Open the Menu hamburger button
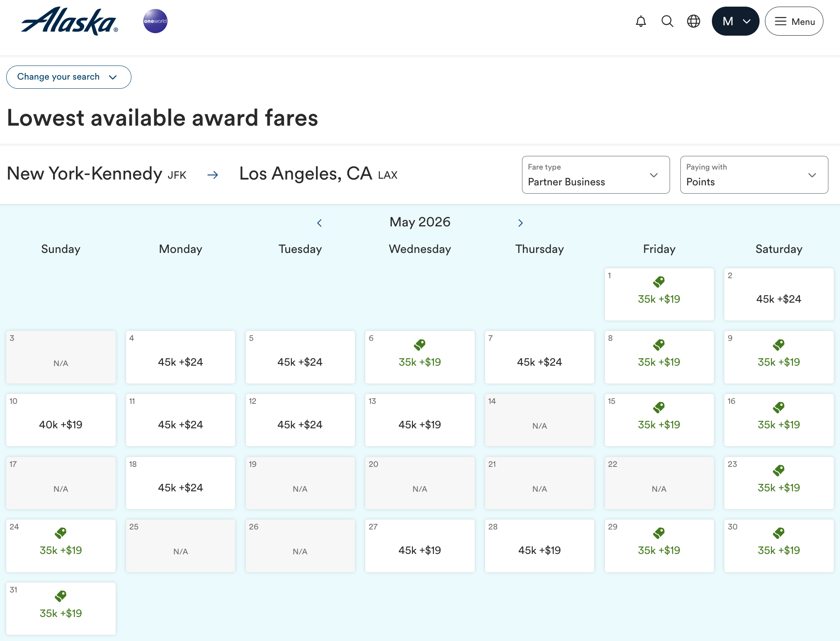The height and width of the screenshot is (641, 840). point(794,21)
